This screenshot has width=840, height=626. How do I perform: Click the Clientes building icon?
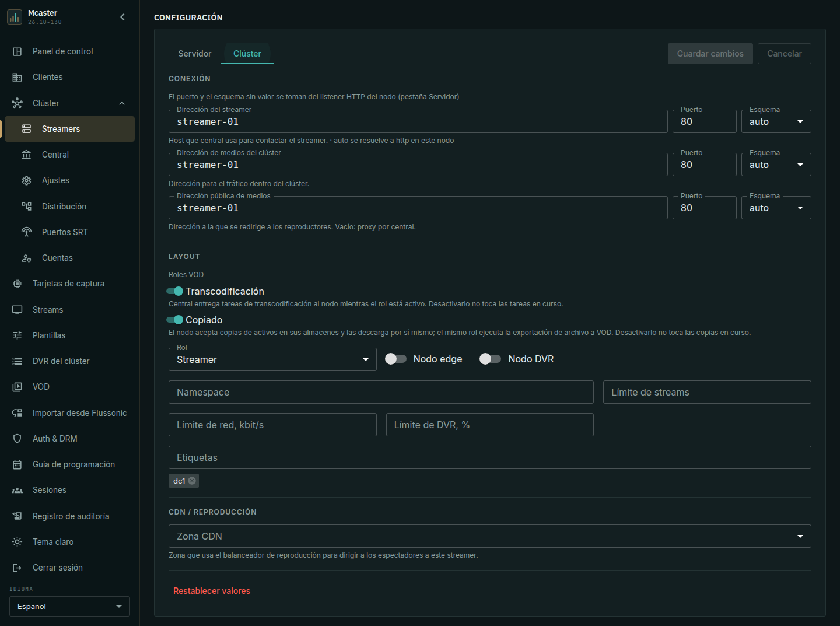click(17, 77)
